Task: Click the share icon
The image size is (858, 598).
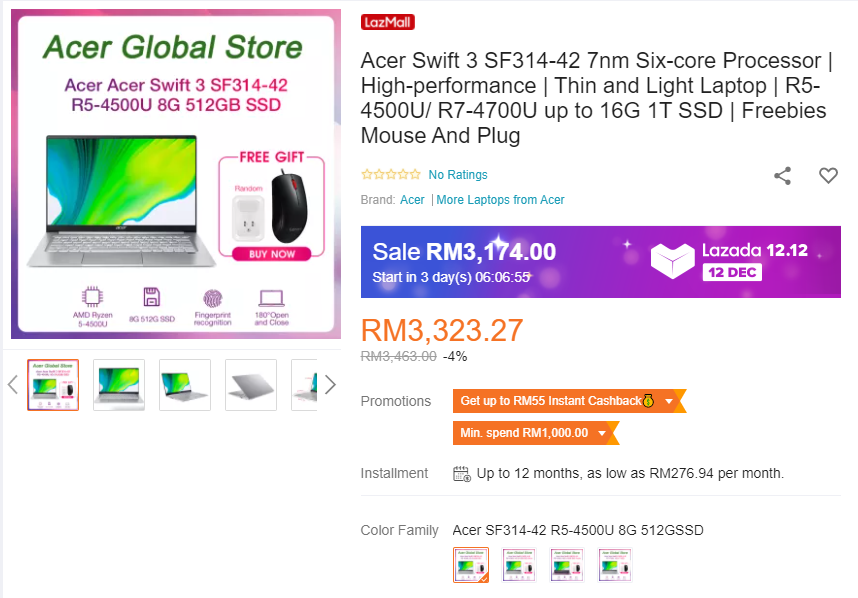Action: click(783, 176)
